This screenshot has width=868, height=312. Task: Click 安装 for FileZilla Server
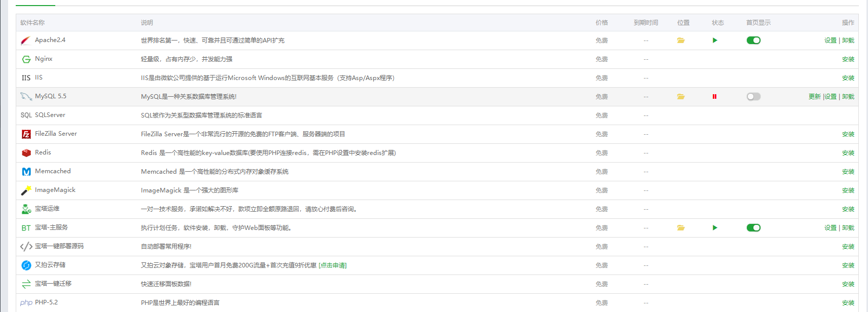[848, 134]
